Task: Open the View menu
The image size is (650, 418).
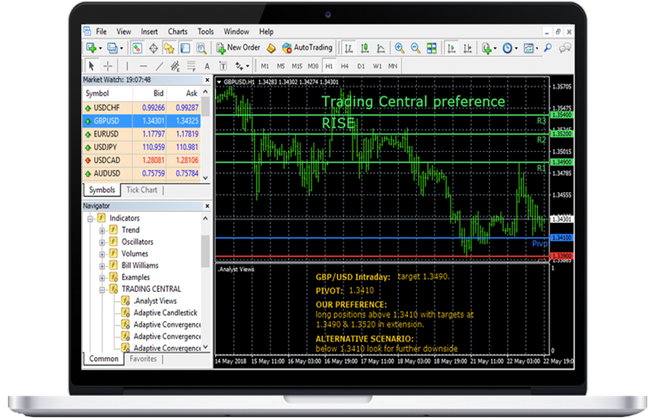Action: [x=124, y=32]
